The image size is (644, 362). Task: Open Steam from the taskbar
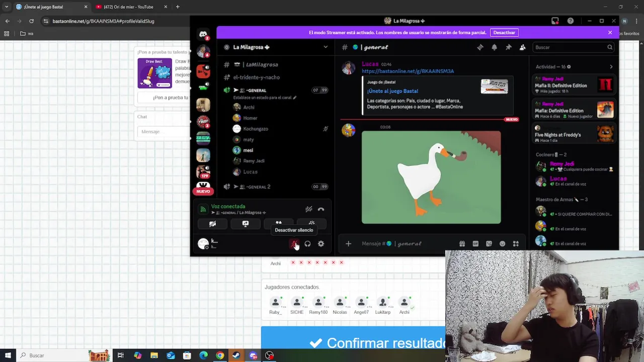236,355
